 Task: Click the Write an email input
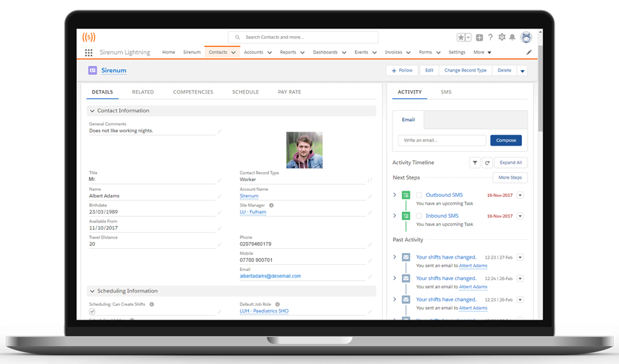[x=442, y=141]
